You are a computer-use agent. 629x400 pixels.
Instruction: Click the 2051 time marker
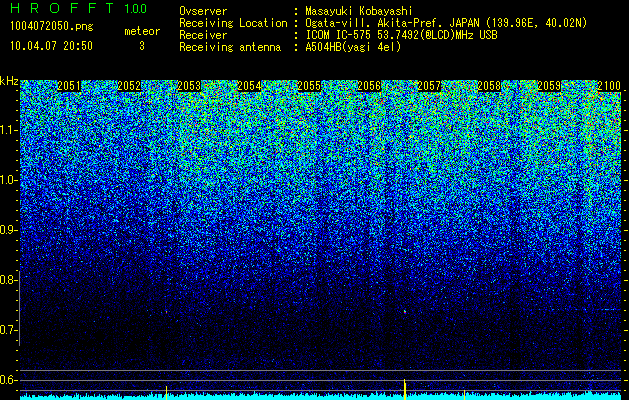[x=69, y=86]
